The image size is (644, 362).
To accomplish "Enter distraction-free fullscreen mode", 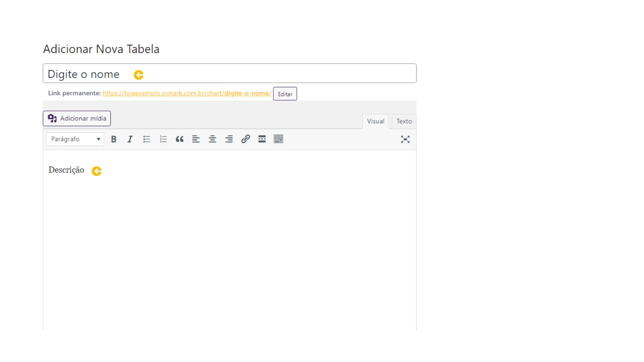I will [x=405, y=139].
